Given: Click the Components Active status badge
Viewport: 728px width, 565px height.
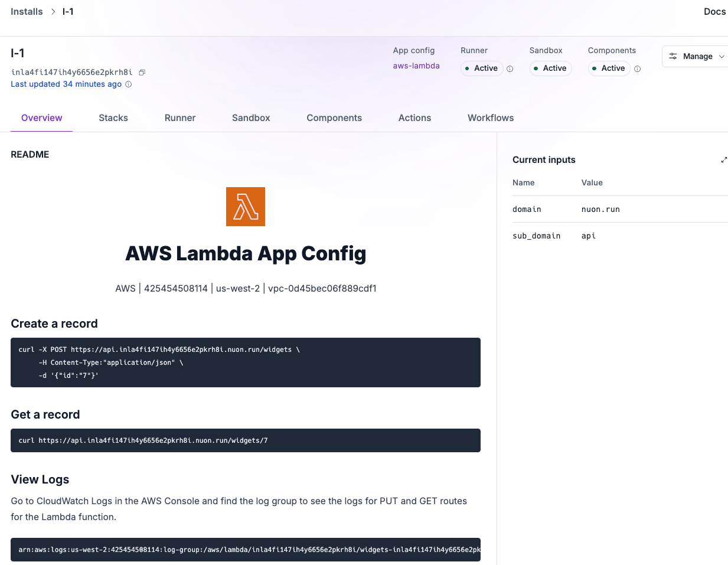Looking at the screenshot, I should click(x=609, y=68).
